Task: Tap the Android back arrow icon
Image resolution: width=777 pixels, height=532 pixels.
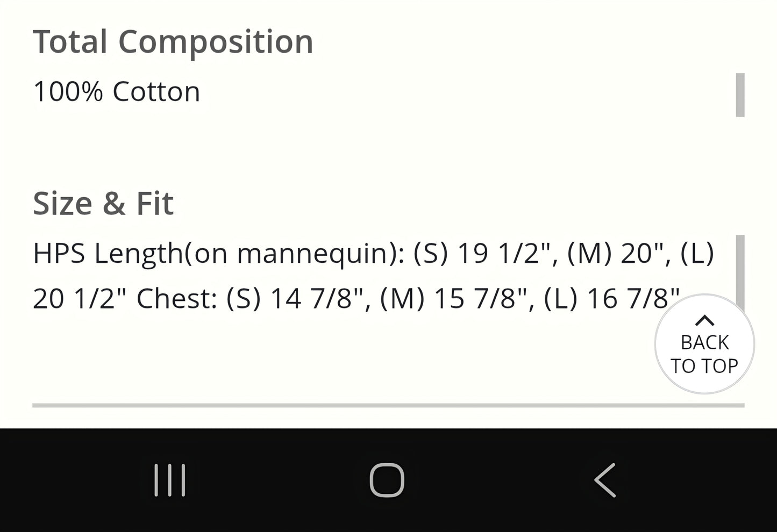Action: [605, 479]
